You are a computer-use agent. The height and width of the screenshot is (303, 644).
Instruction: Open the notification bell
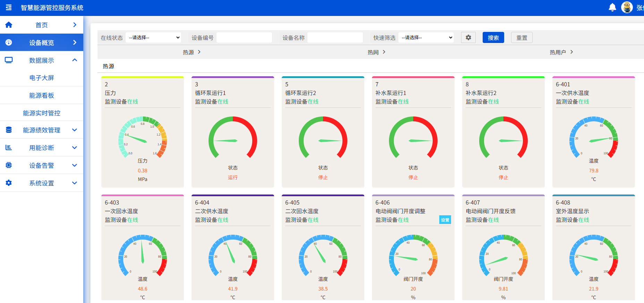pos(612,7)
